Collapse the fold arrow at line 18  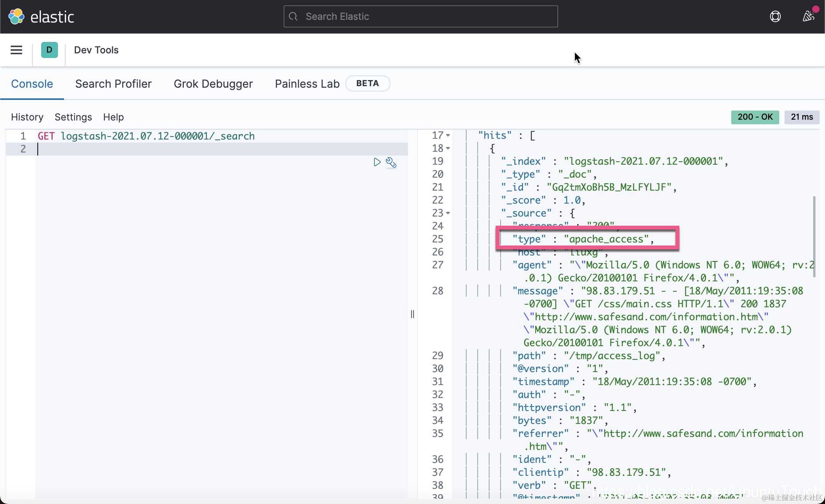point(448,149)
